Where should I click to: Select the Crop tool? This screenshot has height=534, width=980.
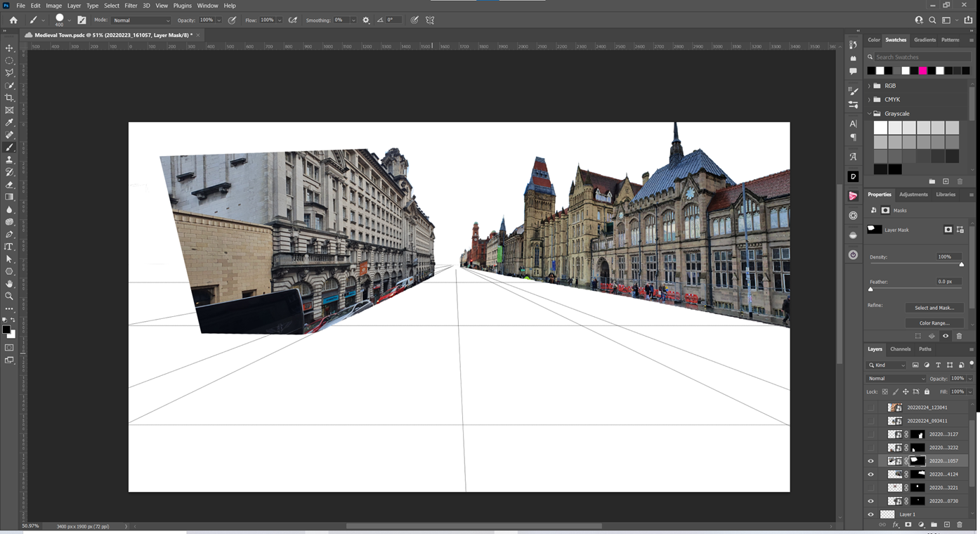9,98
